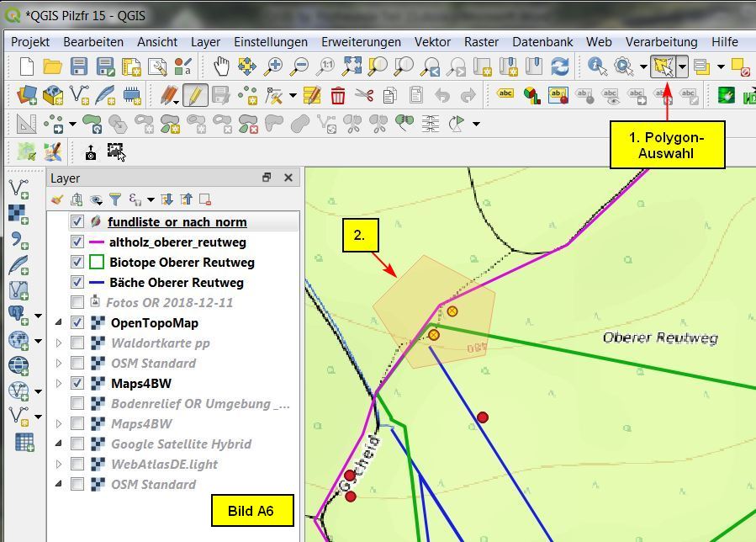This screenshot has height=542, width=756.
Task: Close the Layer panel
Action: (x=288, y=178)
